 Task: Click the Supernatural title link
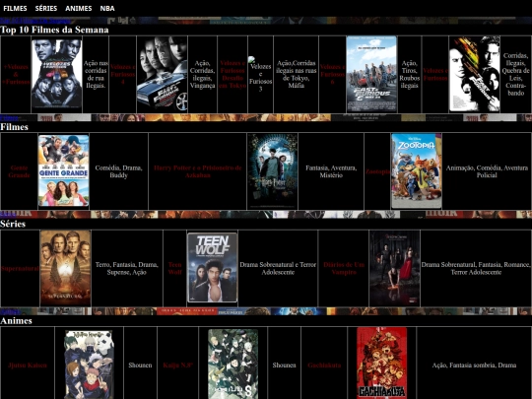click(20, 268)
